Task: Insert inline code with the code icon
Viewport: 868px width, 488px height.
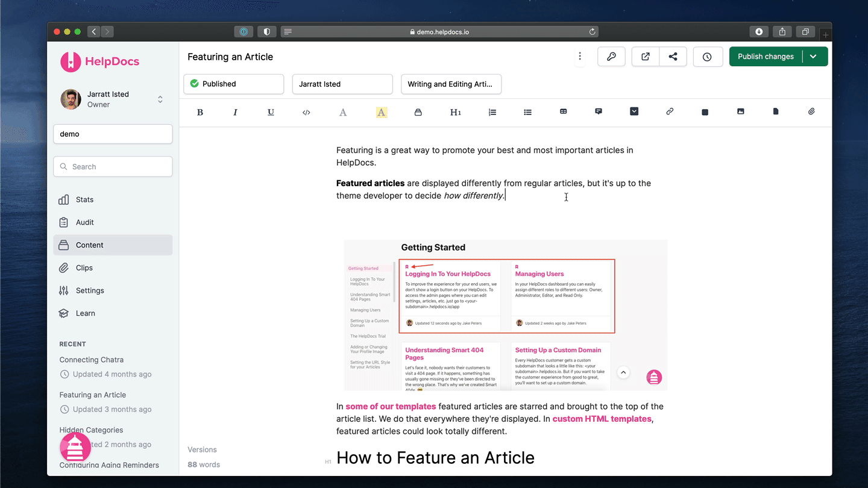Action: [306, 112]
